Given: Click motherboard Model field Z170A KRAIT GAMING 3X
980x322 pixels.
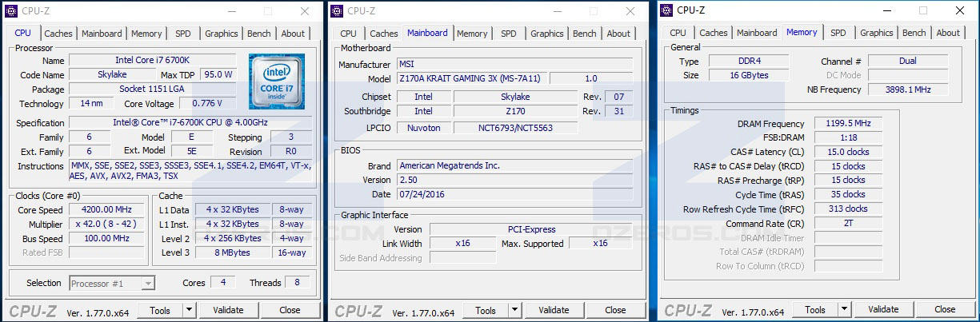Looking at the screenshot, I should (471, 79).
